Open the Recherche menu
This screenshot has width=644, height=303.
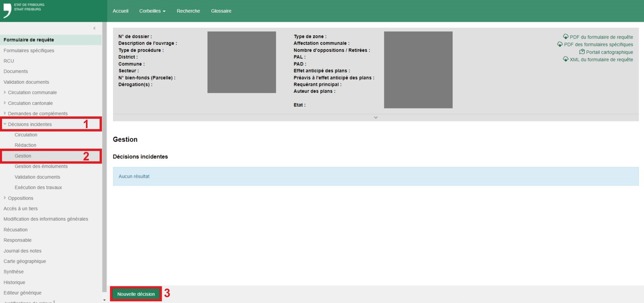pos(188,11)
